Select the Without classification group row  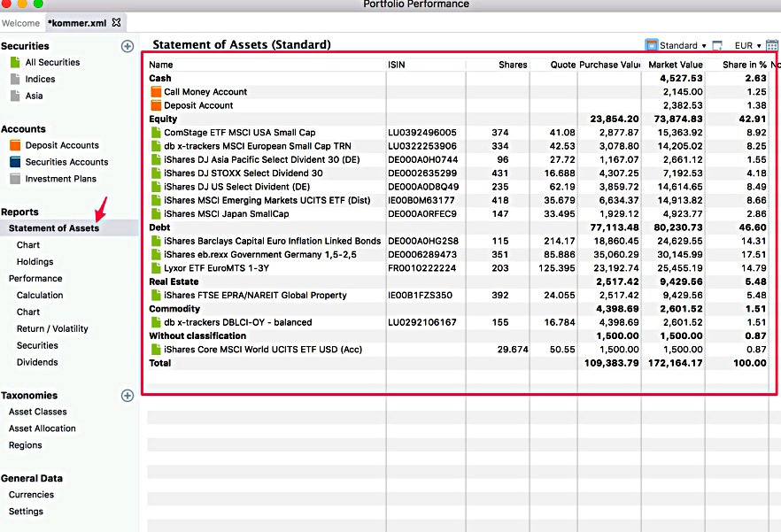point(458,335)
